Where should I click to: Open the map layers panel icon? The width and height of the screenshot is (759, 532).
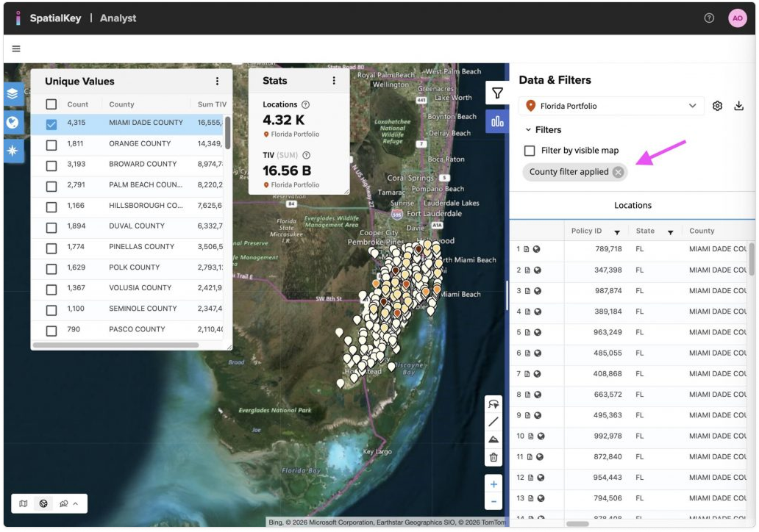coord(13,94)
